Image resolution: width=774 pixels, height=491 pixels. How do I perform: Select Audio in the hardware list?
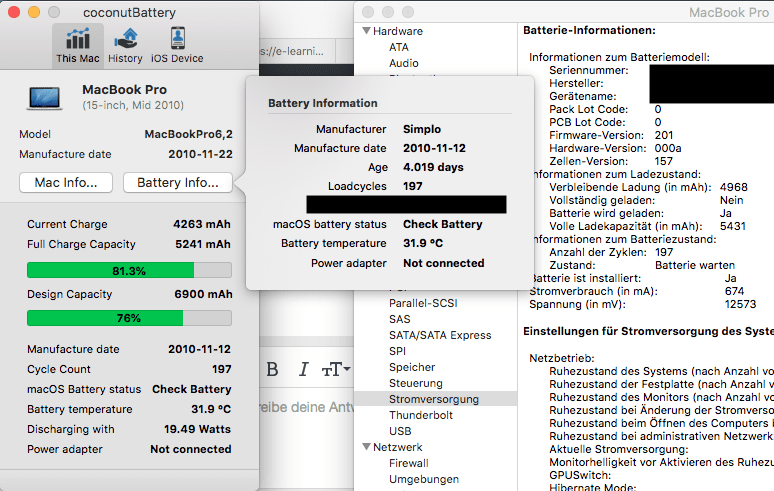pyautogui.click(x=404, y=63)
